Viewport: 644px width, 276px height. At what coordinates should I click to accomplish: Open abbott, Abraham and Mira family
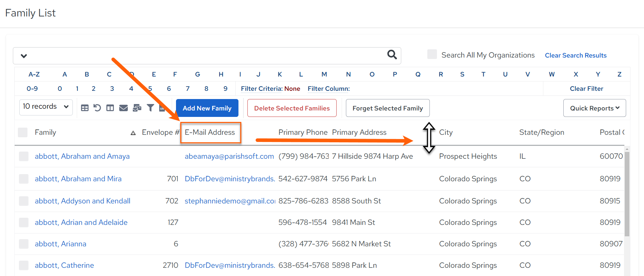[x=78, y=179]
